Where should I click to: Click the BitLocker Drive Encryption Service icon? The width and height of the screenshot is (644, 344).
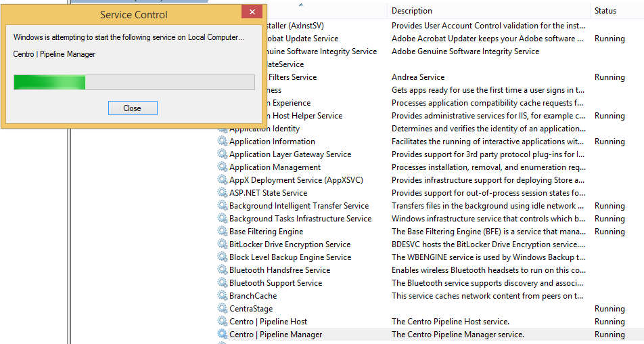(223, 244)
